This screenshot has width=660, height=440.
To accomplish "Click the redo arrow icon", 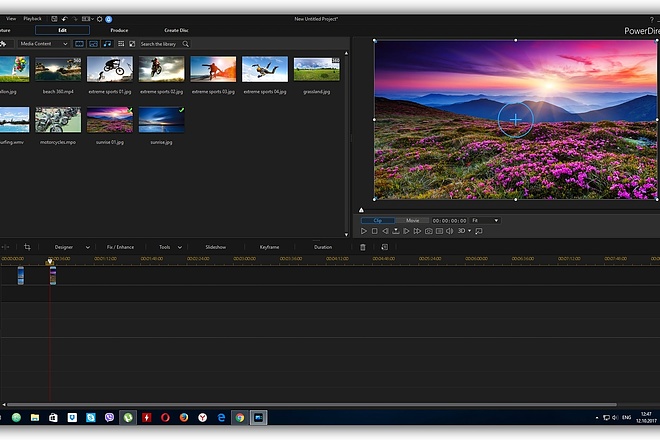I will coord(75,19).
